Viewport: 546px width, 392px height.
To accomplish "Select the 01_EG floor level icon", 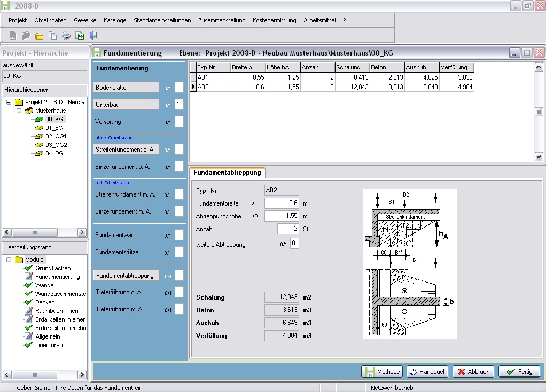I will coord(39,128).
